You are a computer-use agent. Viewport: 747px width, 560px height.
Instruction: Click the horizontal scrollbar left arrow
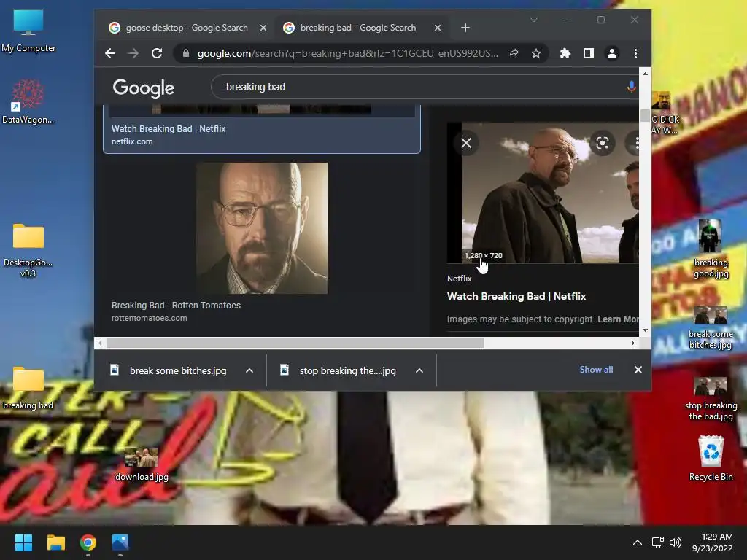point(99,343)
